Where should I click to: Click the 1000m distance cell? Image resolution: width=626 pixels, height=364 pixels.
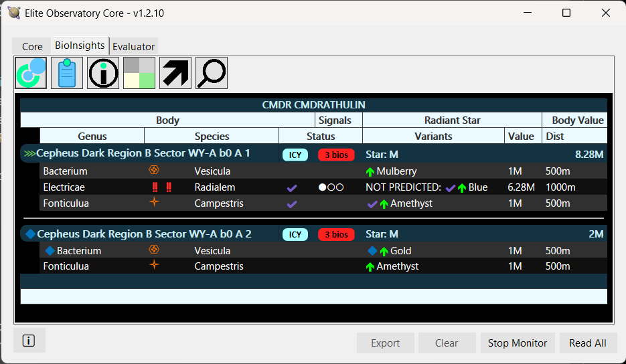[x=560, y=187]
